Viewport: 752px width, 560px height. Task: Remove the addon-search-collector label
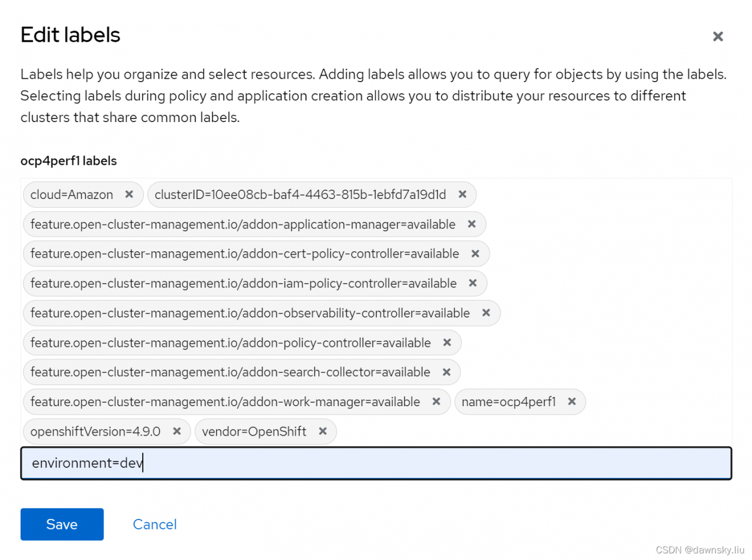[446, 372]
